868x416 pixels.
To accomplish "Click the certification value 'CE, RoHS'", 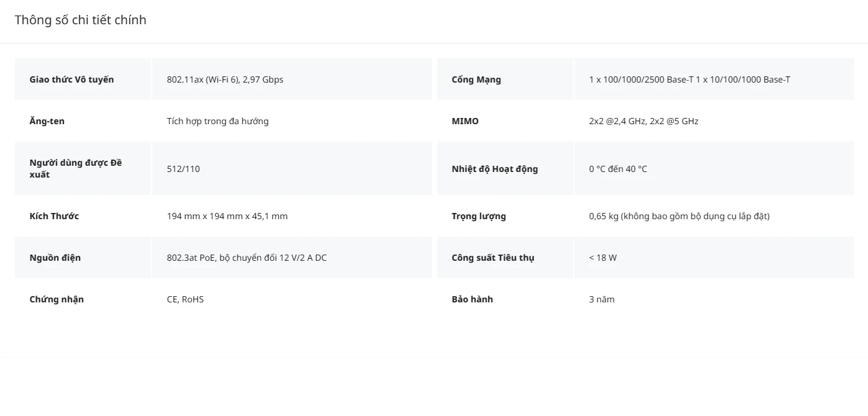I will (x=185, y=299).
